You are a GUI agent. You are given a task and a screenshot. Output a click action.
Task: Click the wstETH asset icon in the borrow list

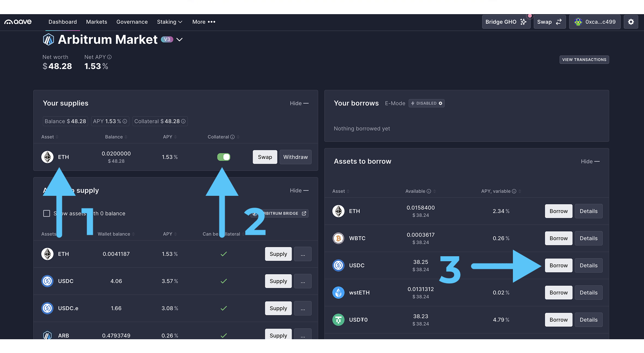click(x=338, y=293)
